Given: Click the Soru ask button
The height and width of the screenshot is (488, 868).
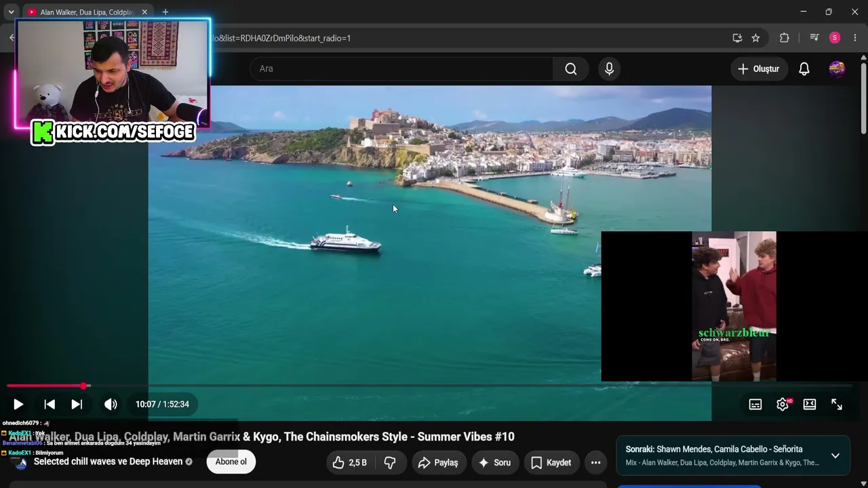Looking at the screenshot, I should coord(494,462).
